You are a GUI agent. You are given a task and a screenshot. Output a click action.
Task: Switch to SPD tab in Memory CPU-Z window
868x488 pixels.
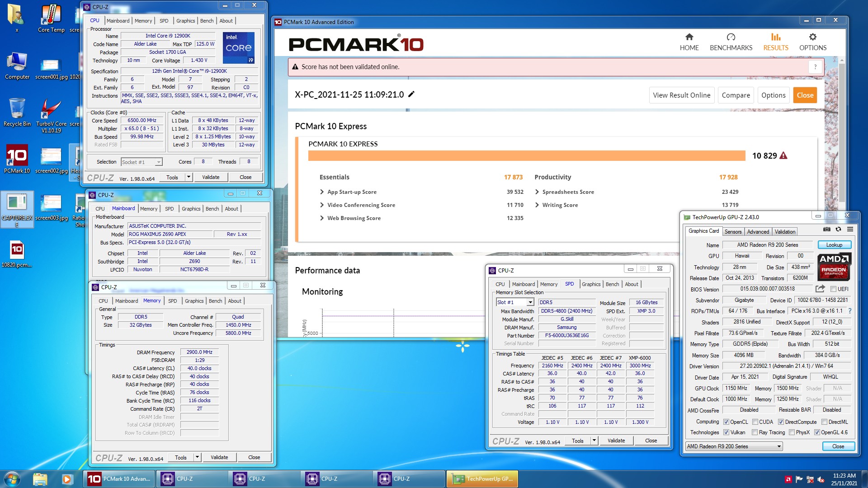[x=172, y=301]
